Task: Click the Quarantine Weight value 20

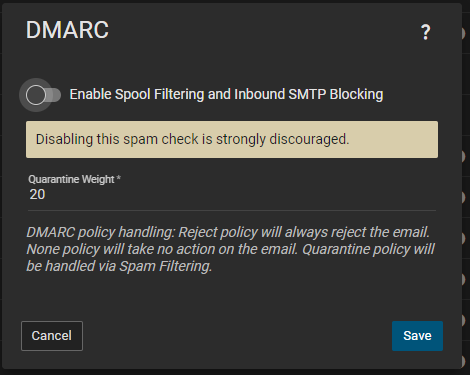Action: [x=37, y=195]
